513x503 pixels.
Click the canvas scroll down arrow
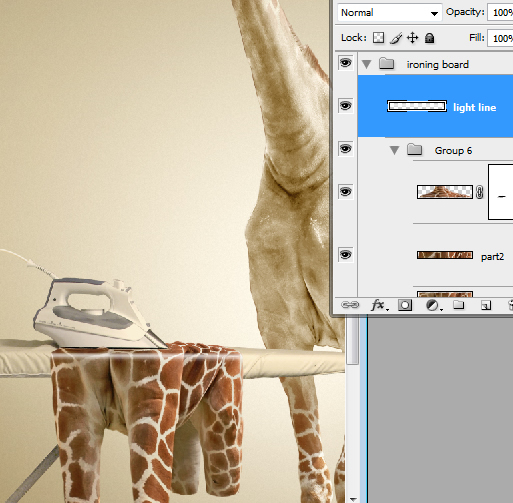coord(353,499)
